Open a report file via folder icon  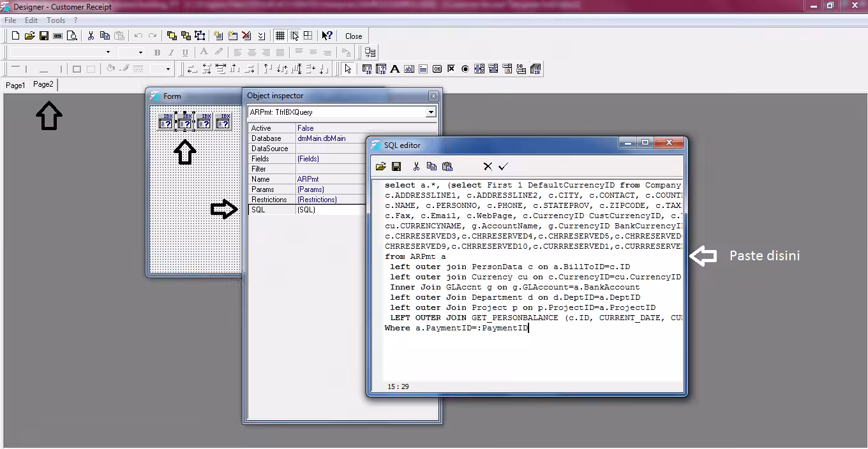[29, 36]
